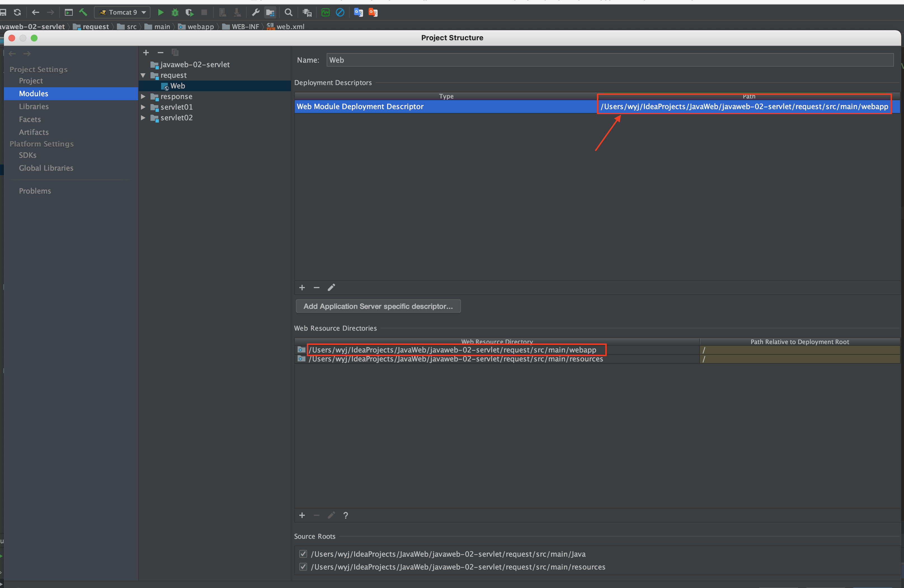The image size is (904, 588).
Task: Uncheck the src/main/java source root
Action: click(303, 554)
